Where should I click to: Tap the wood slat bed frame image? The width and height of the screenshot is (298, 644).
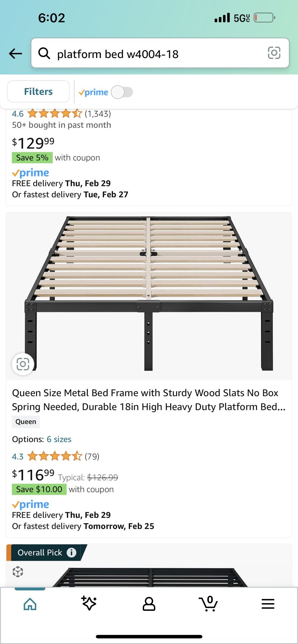(149, 295)
